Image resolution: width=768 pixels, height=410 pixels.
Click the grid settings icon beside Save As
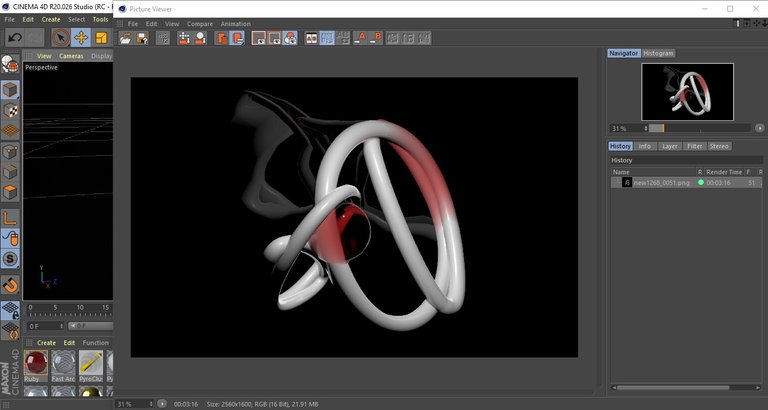click(163, 38)
